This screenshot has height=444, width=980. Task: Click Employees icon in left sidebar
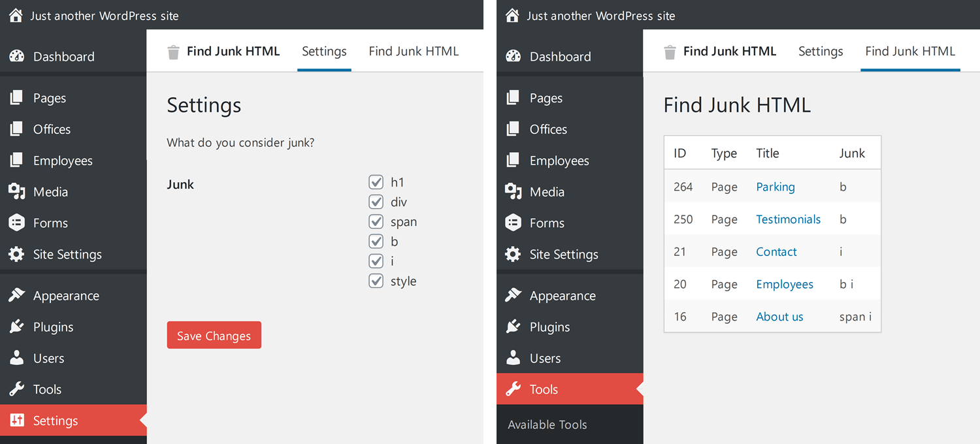point(16,161)
